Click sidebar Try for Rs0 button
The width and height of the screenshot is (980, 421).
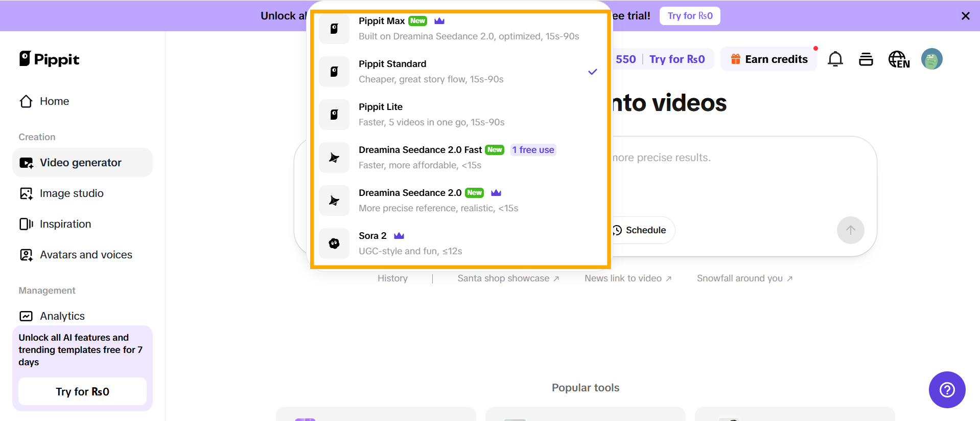click(82, 391)
